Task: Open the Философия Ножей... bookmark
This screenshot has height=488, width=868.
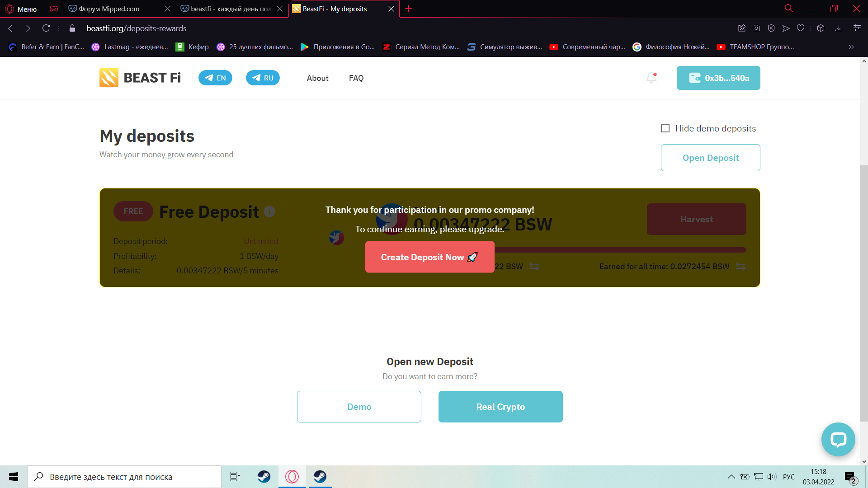Action: (x=671, y=47)
